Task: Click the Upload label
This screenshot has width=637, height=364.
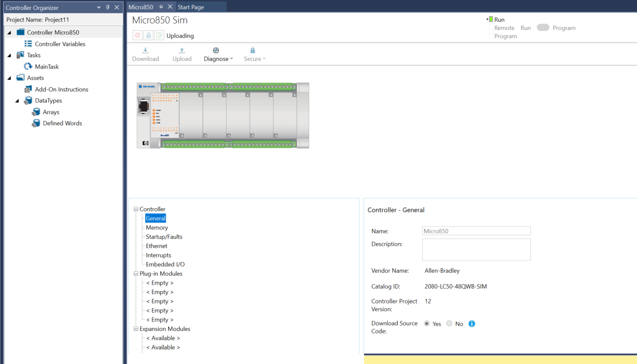Action: tap(182, 59)
